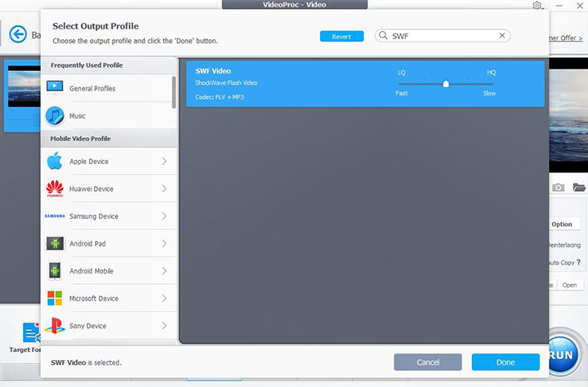The image size is (588, 387).
Task: Click the Done button
Action: pos(506,363)
